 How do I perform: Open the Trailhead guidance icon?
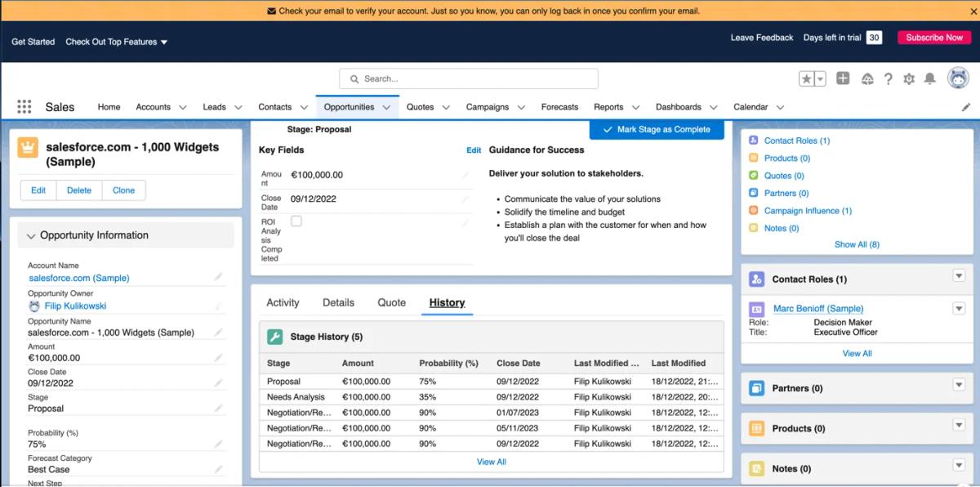(x=867, y=79)
